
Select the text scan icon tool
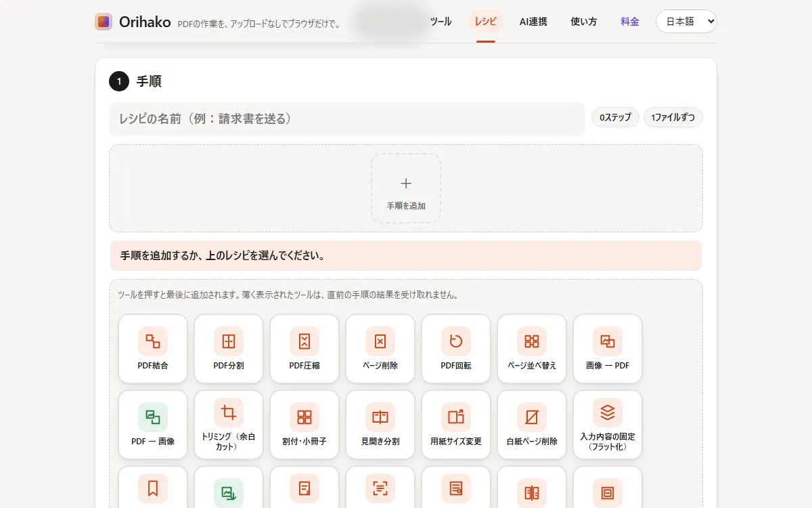tap(380, 488)
